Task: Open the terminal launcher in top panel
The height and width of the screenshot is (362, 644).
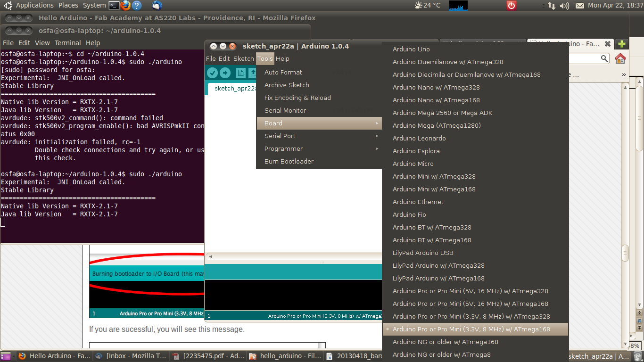Action: click(x=114, y=6)
